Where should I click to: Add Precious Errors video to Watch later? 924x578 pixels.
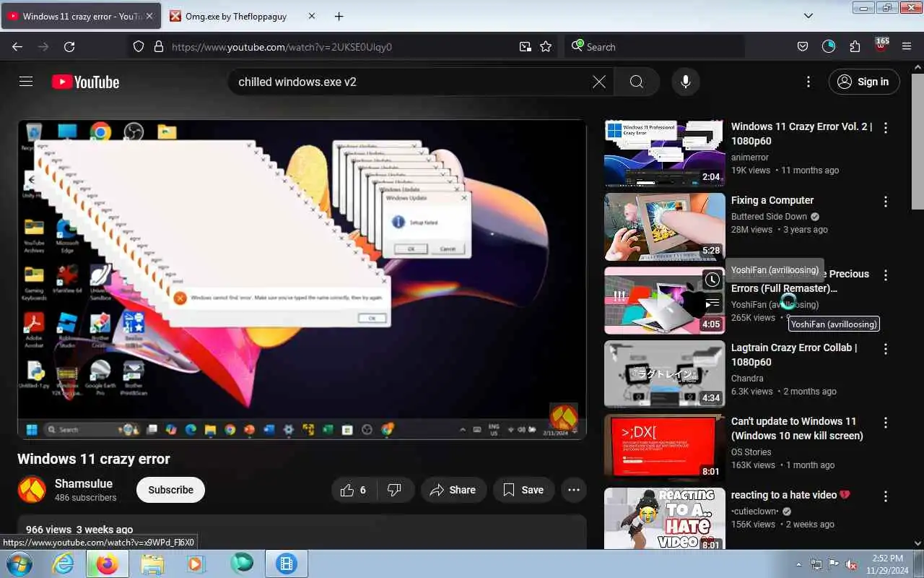click(712, 280)
